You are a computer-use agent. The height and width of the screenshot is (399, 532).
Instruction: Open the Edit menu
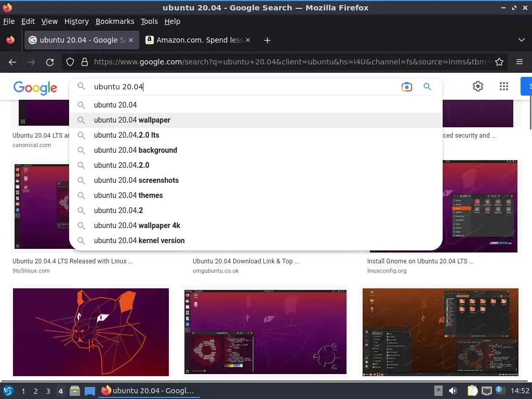[28, 21]
